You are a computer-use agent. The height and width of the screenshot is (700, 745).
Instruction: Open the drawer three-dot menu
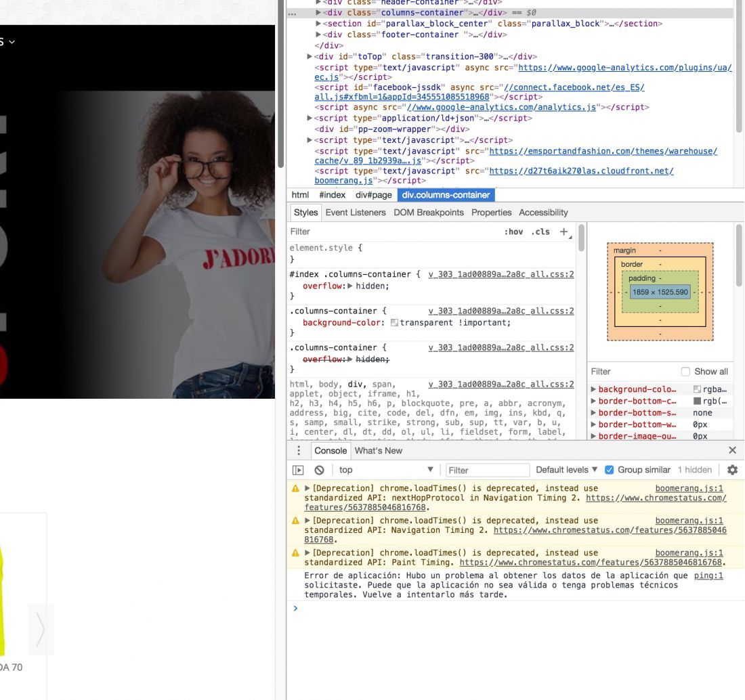[x=299, y=450]
